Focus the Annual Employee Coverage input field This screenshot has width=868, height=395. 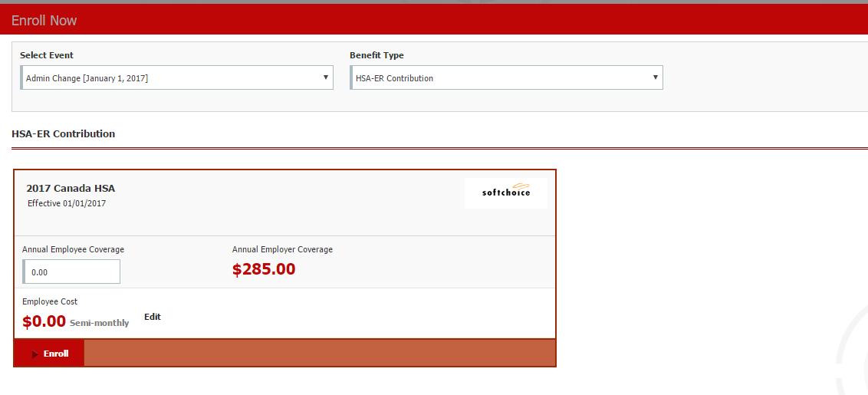[x=72, y=272]
